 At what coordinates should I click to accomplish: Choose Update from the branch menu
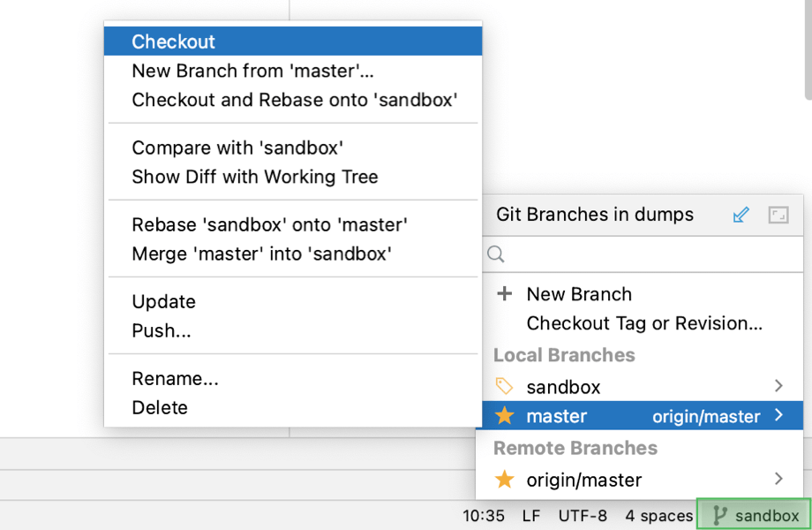pyautogui.click(x=293, y=301)
